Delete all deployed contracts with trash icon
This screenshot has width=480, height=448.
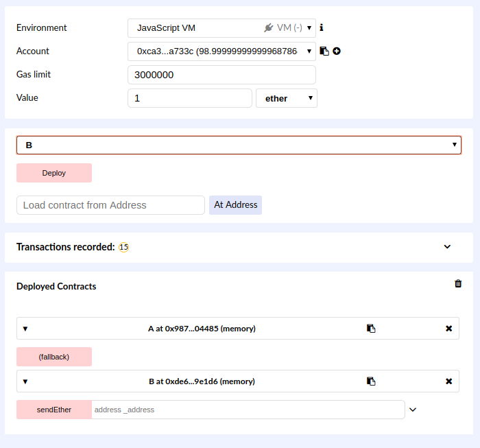click(458, 283)
